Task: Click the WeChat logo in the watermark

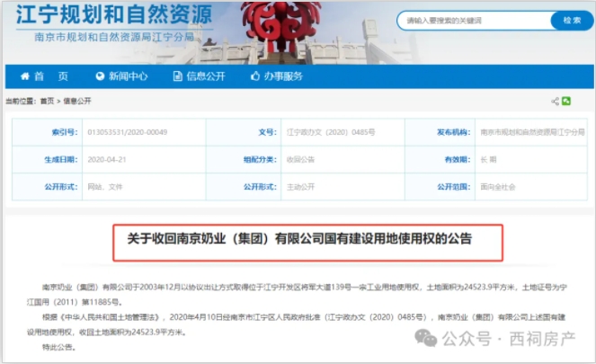Action: pos(424,339)
